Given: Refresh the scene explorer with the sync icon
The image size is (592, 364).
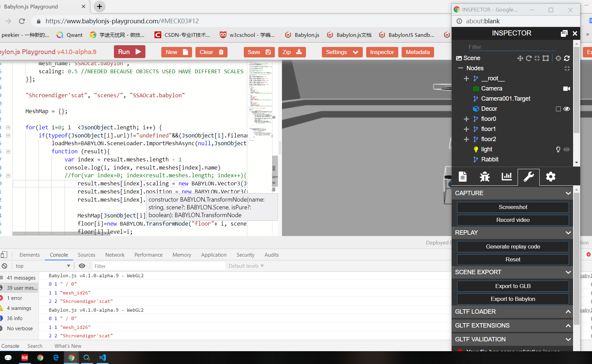Looking at the screenshot, I should pyautogui.click(x=567, y=58).
